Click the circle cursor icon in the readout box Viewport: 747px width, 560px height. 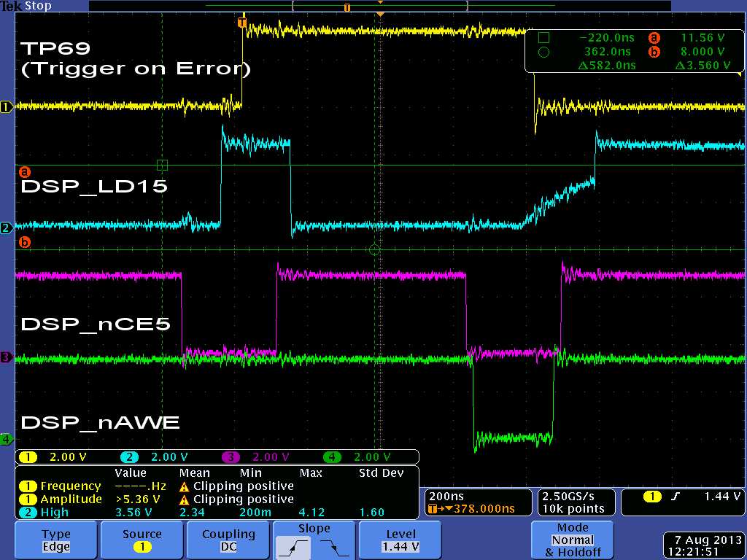tap(543, 52)
